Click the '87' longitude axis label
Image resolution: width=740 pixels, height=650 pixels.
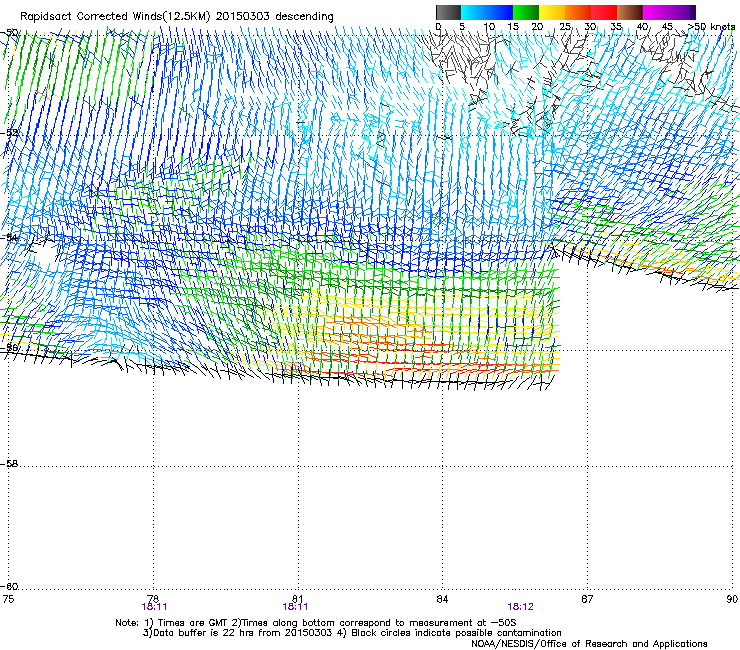[x=587, y=599]
